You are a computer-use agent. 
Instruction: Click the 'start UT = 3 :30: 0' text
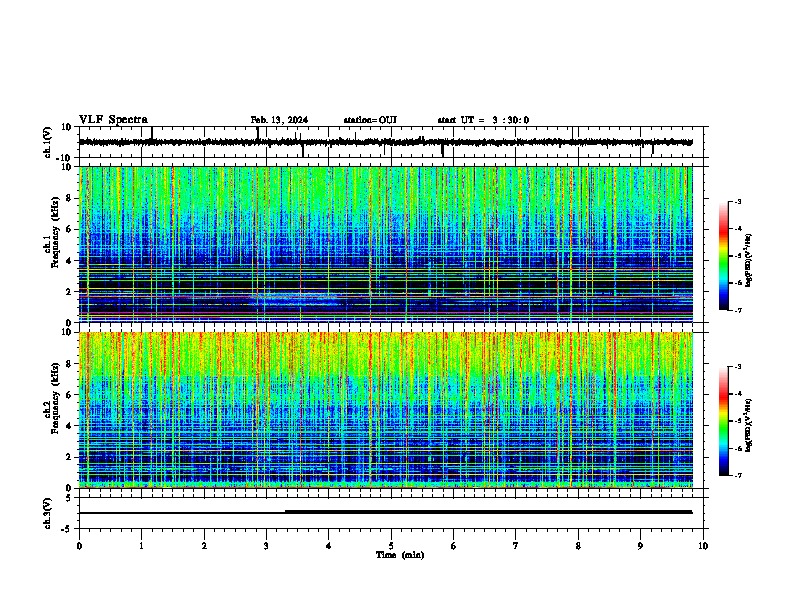pyautogui.click(x=483, y=120)
